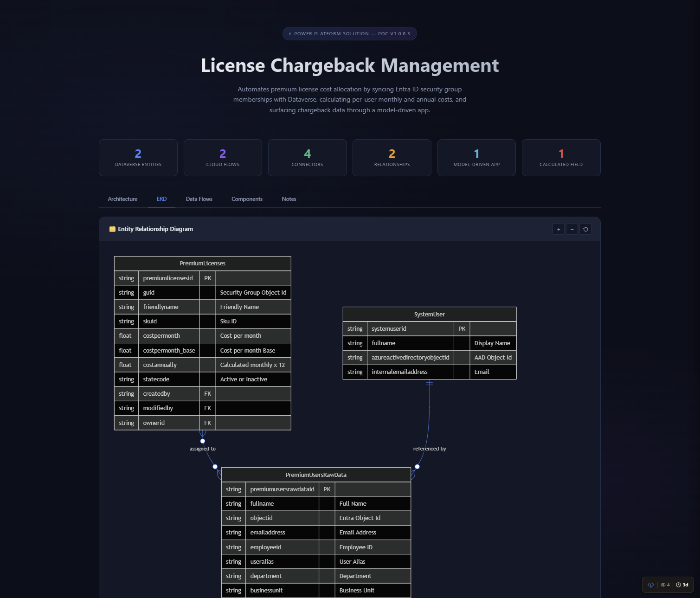Click the folder icon beside Entity Relationship Diagram
This screenshot has height=598, width=700.
[x=112, y=229]
